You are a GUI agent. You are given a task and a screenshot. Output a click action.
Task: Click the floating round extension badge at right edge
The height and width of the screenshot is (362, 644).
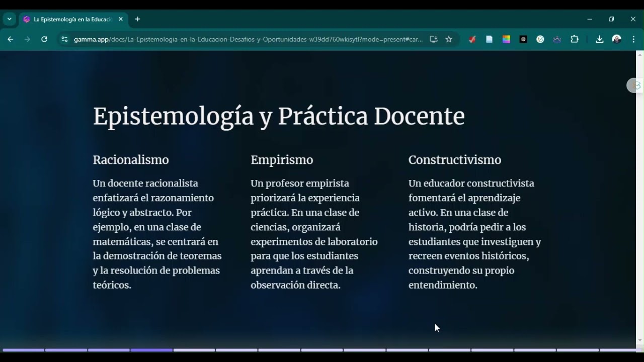[635, 85]
